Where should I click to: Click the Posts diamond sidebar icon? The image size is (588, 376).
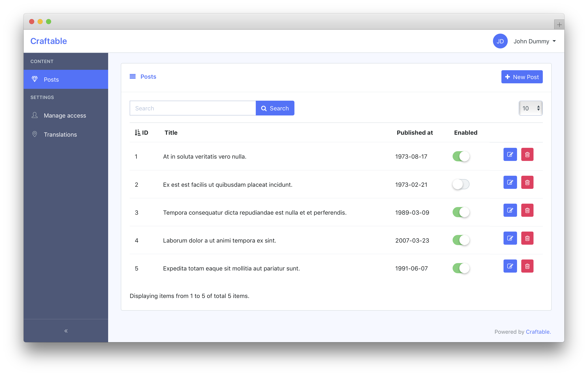[34, 79]
